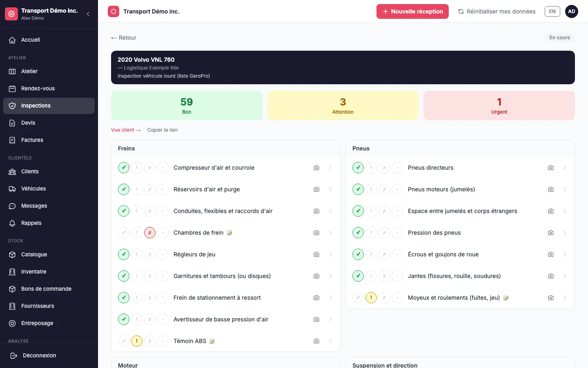588x368 pixels.
Task: Expand Frein de stationnement à ressort row
Action: (330, 298)
